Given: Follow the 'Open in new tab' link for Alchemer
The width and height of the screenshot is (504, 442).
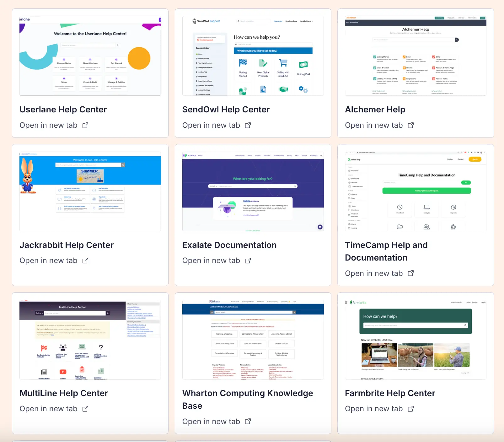Looking at the screenshot, I should 374,125.
